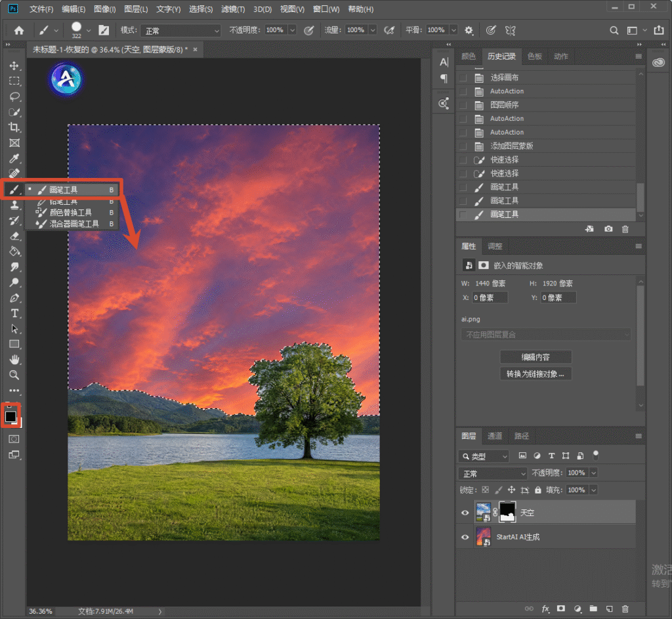Expand the 平滑 smoothing dropdown arrow
This screenshot has height=619, width=672.
click(x=453, y=30)
